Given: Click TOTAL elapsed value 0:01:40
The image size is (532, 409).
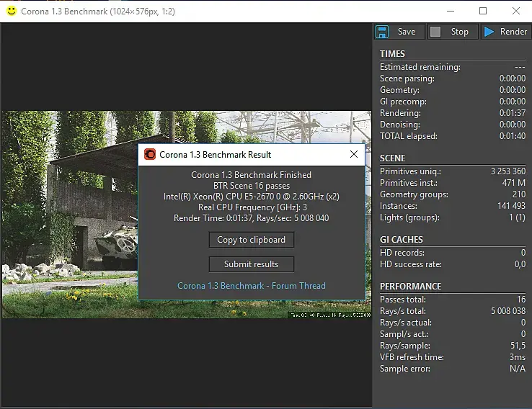Looking at the screenshot, I should (x=513, y=136).
